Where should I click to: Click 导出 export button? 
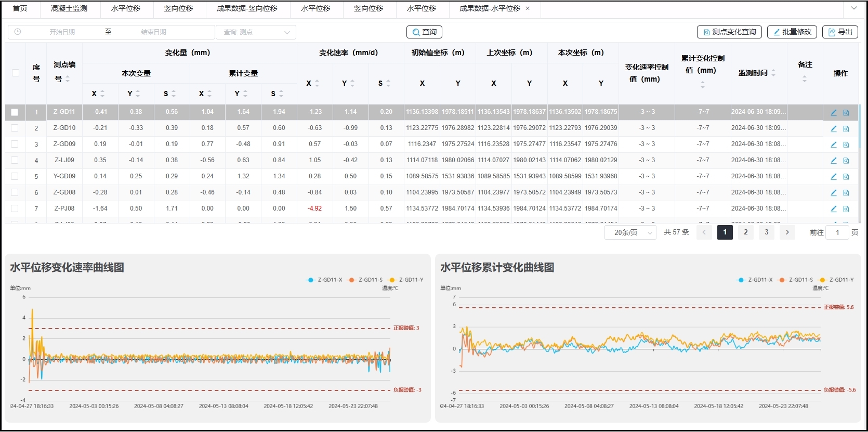[840, 32]
